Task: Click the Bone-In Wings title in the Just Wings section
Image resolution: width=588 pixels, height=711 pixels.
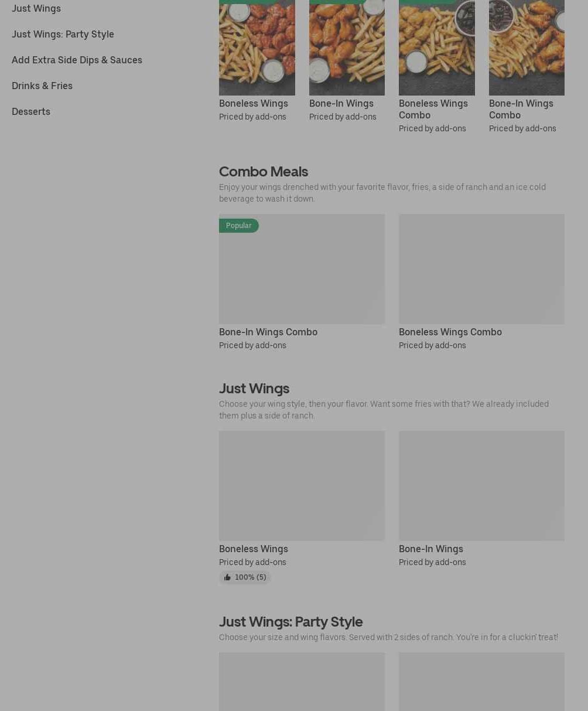Action: pos(430,549)
